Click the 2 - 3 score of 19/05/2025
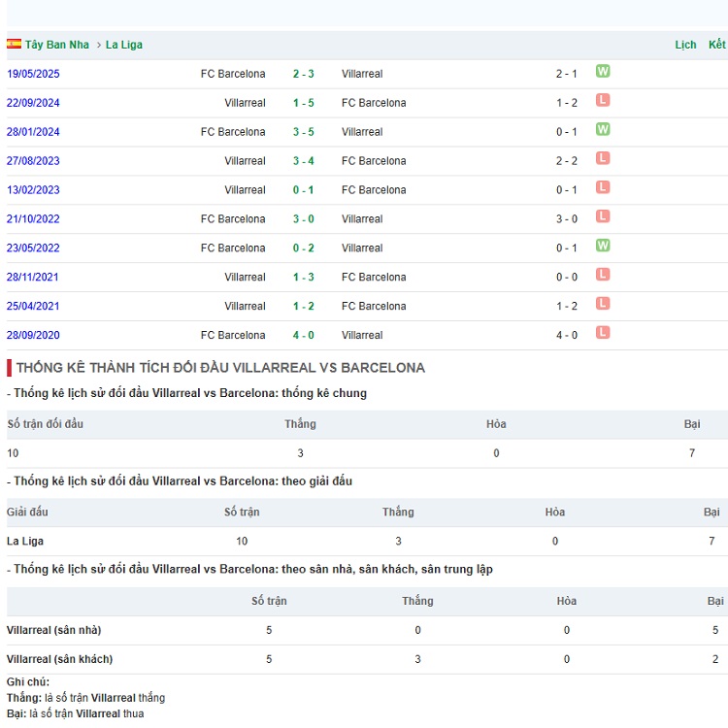 [303, 74]
